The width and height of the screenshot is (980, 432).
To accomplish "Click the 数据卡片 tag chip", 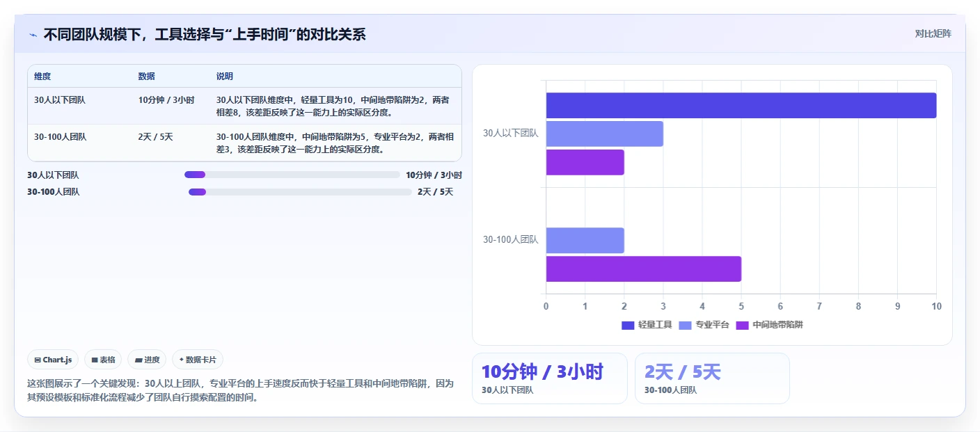I will point(198,360).
